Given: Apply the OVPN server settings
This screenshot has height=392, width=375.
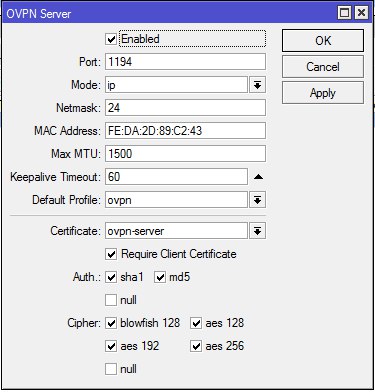Looking at the screenshot, I should click(323, 93).
